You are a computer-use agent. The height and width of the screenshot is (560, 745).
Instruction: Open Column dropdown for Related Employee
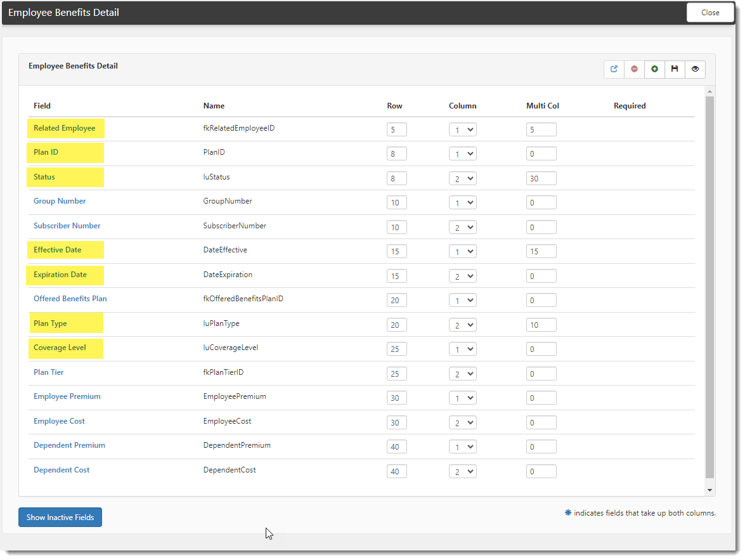click(x=462, y=129)
